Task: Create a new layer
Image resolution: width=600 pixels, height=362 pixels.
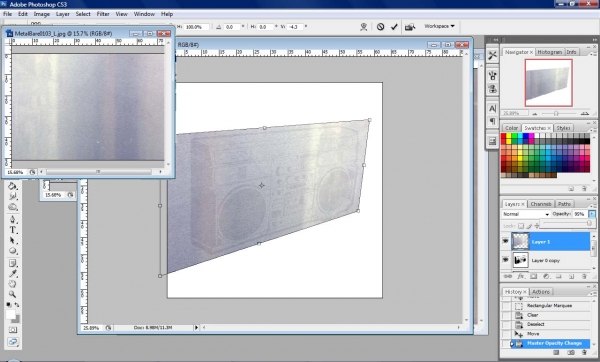Action: [571, 276]
